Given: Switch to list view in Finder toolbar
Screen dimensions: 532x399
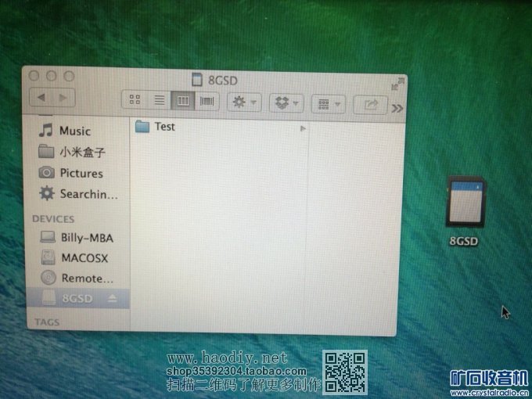Looking at the screenshot, I should click(159, 101).
